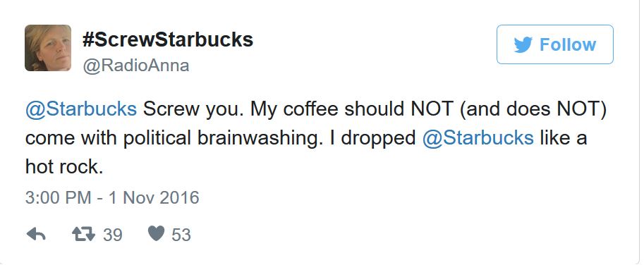Click empty space between name and Follow button
The height and width of the screenshot is (265, 644).
[x=374, y=45]
